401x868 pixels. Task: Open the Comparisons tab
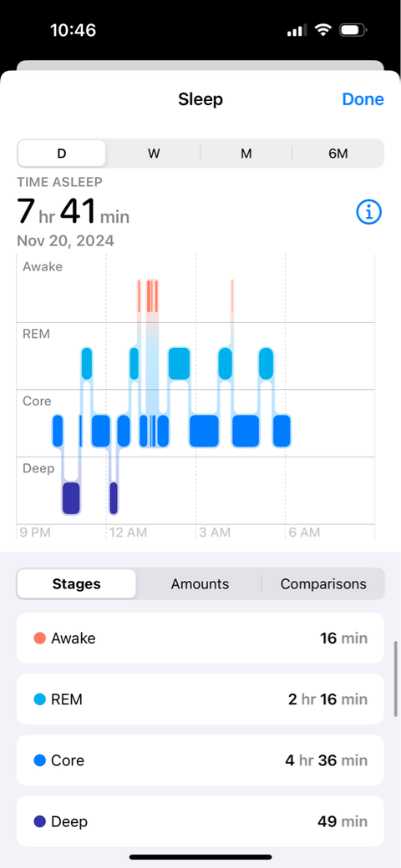[323, 583]
